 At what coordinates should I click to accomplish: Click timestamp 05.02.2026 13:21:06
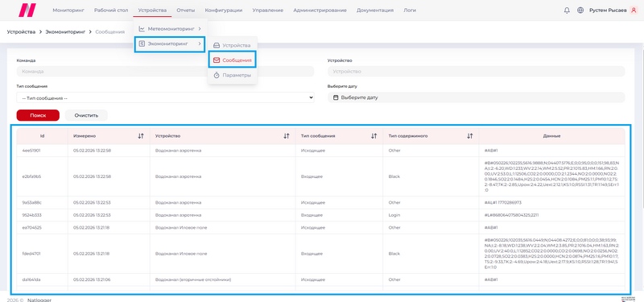click(92, 279)
